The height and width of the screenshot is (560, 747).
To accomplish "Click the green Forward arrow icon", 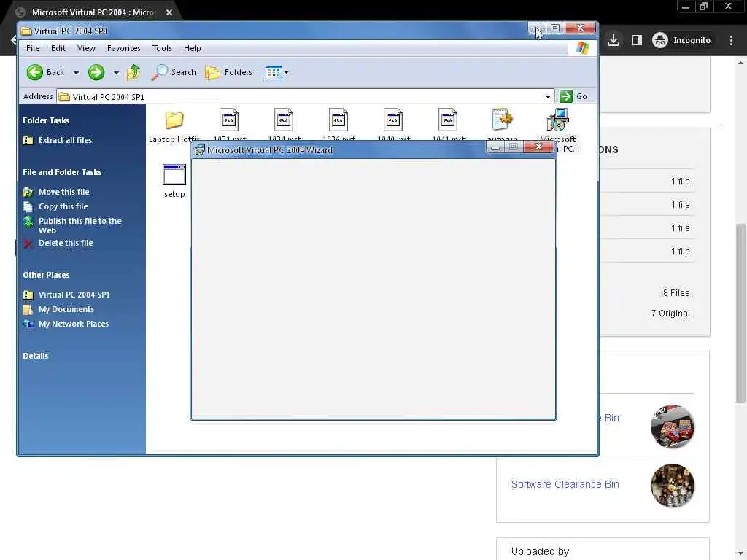I will click(x=96, y=72).
